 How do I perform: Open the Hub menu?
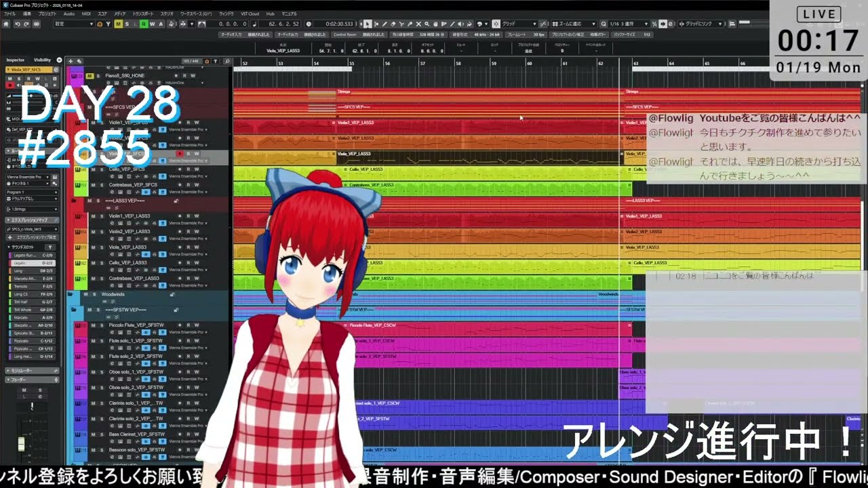coord(270,14)
